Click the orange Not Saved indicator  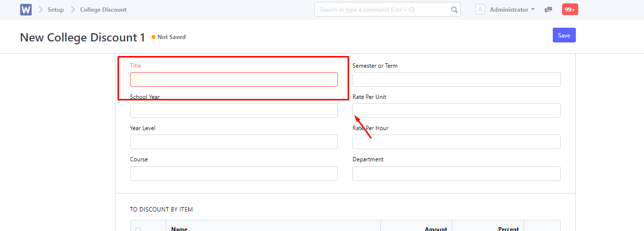coord(169,37)
